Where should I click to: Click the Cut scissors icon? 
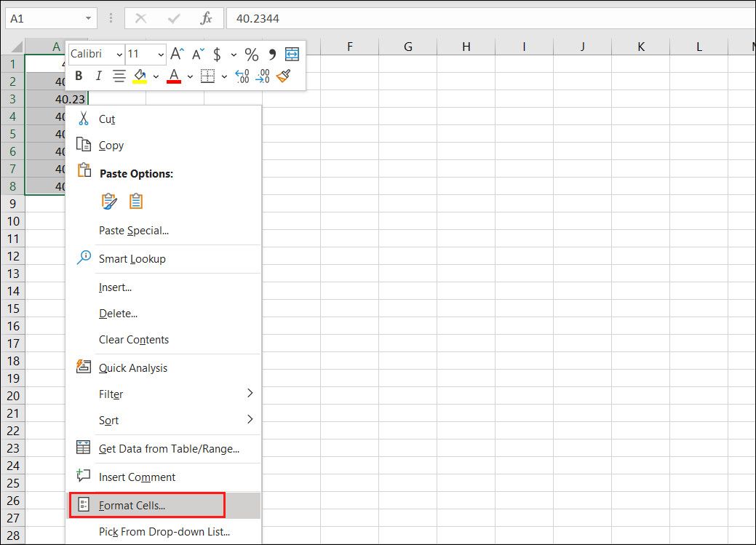pyautogui.click(x=84, y=119)
